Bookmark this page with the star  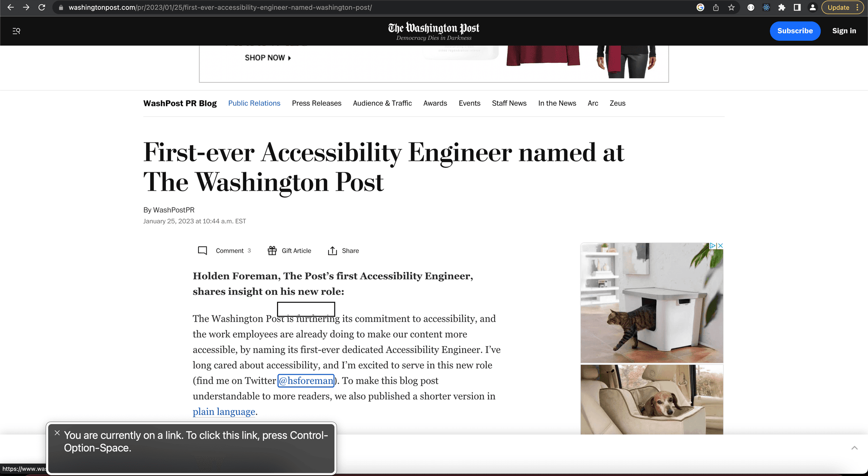pos(731,7)
